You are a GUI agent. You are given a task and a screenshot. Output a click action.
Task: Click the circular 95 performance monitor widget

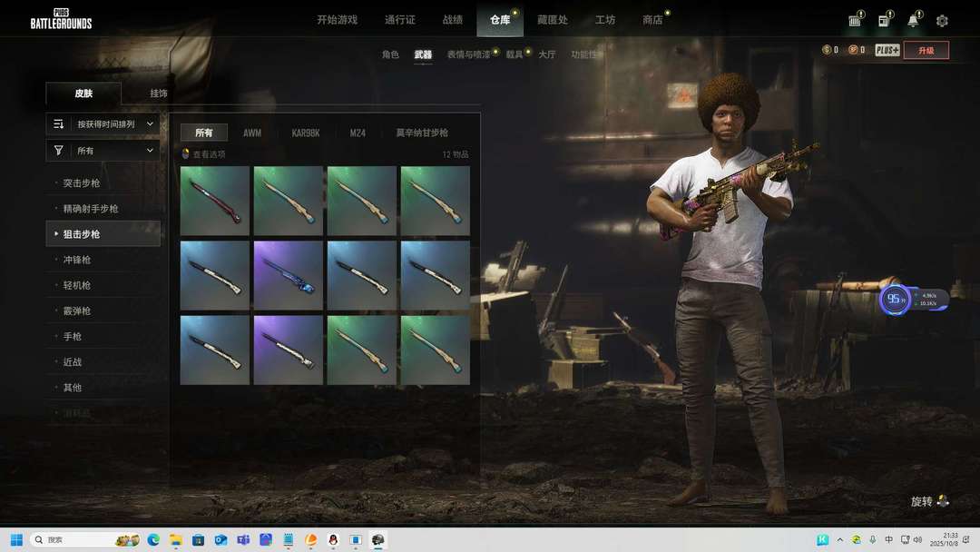click(x=895, y=300)
